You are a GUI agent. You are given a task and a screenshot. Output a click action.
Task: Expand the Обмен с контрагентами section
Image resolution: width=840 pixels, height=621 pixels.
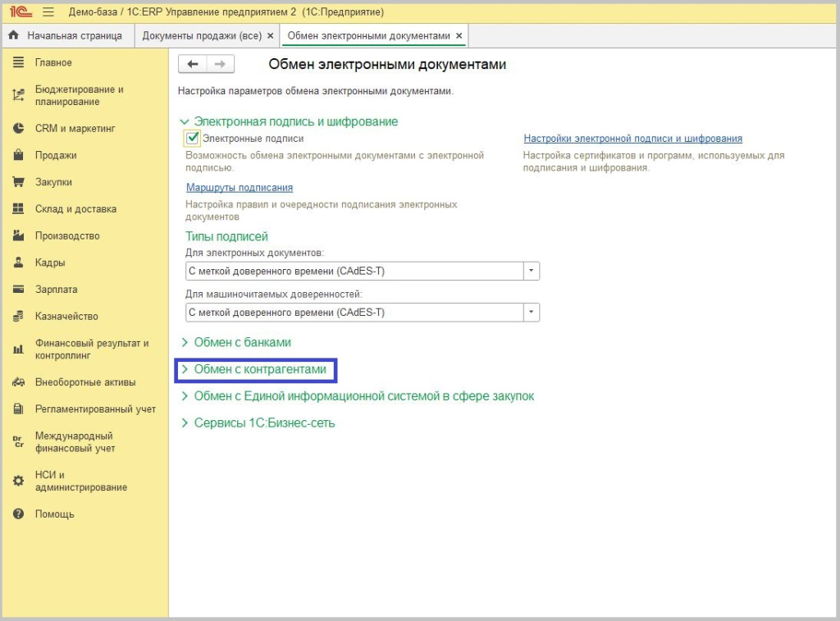(x=259, y=370)
